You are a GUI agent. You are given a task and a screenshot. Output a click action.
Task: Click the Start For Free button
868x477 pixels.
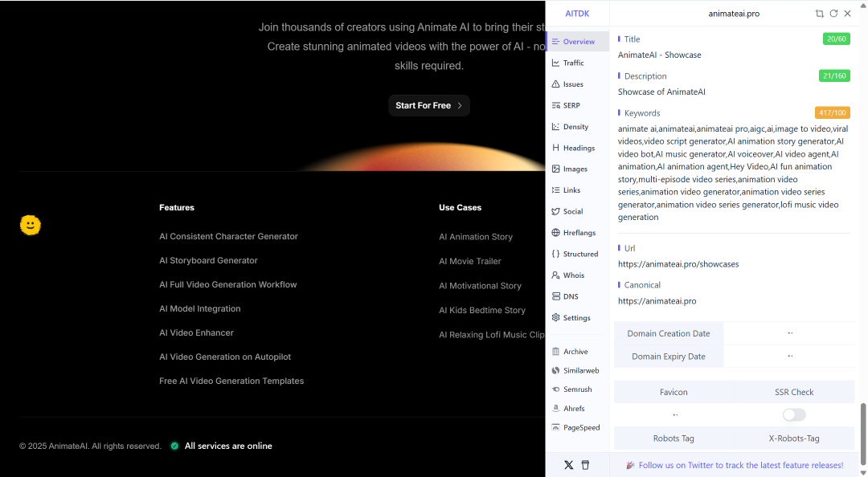(x=429, y=105)
